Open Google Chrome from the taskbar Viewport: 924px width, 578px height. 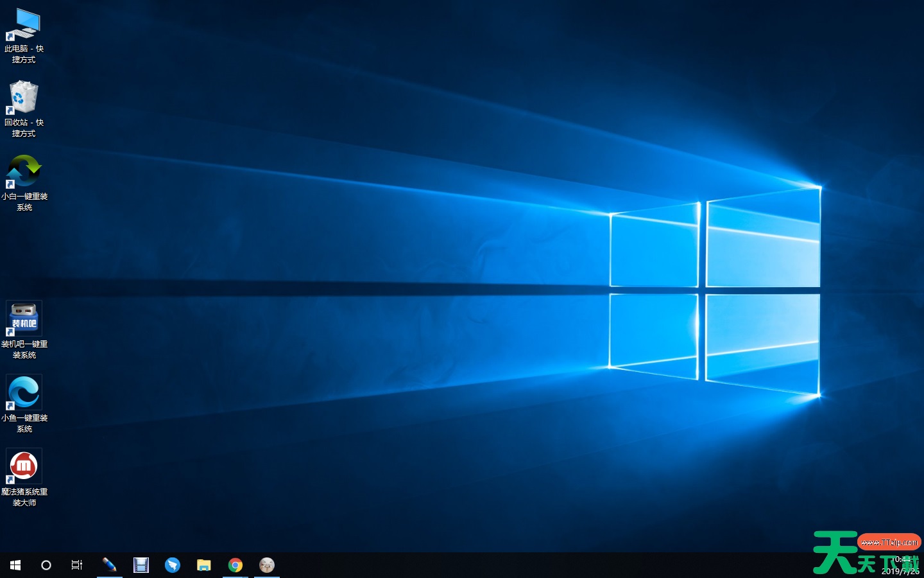(x=235, y=565)
